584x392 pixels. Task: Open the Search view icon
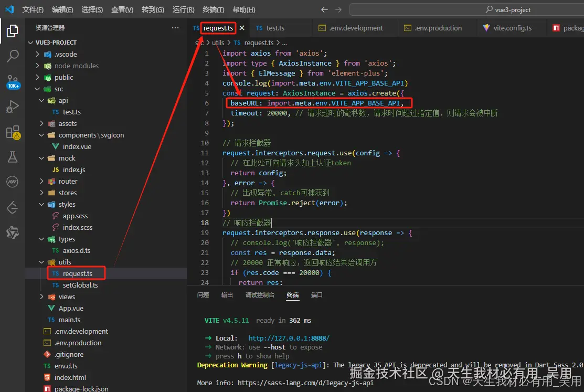click(x=13, y=56)
